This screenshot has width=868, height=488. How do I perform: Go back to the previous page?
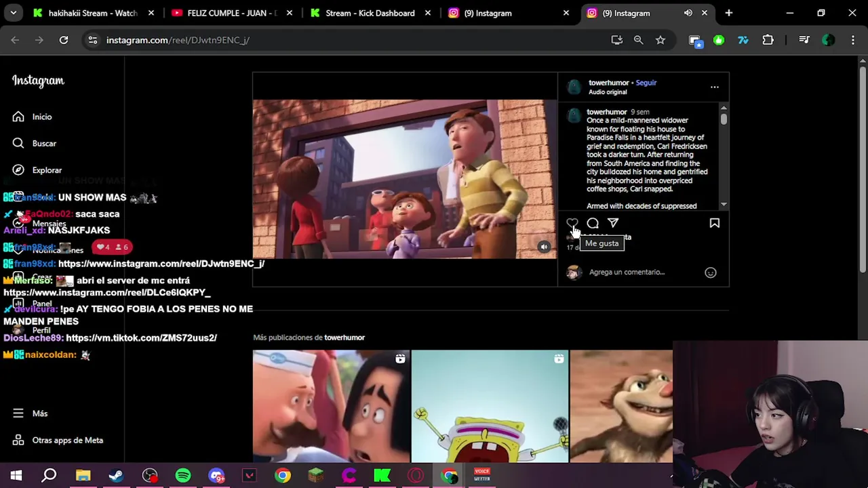click(15, 40)
